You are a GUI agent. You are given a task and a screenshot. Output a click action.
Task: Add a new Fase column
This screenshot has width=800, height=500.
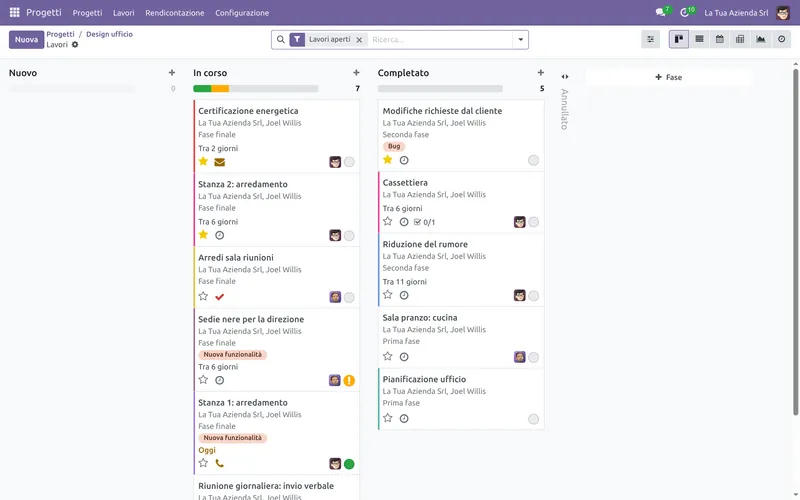click(x=668, y=77)
